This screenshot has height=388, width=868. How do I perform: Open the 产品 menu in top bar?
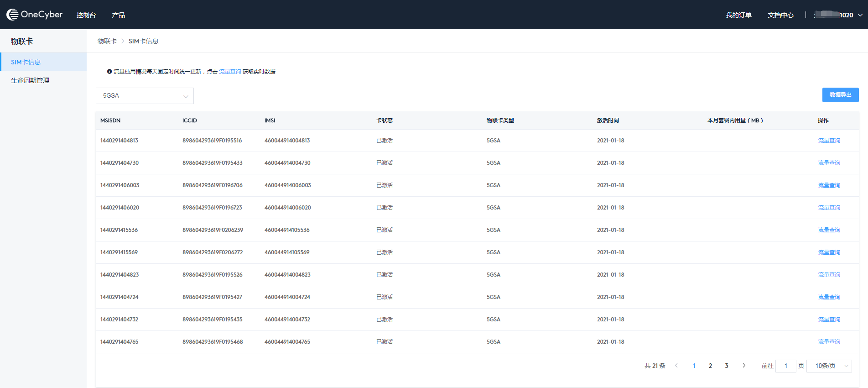click(x=119, y=15)
